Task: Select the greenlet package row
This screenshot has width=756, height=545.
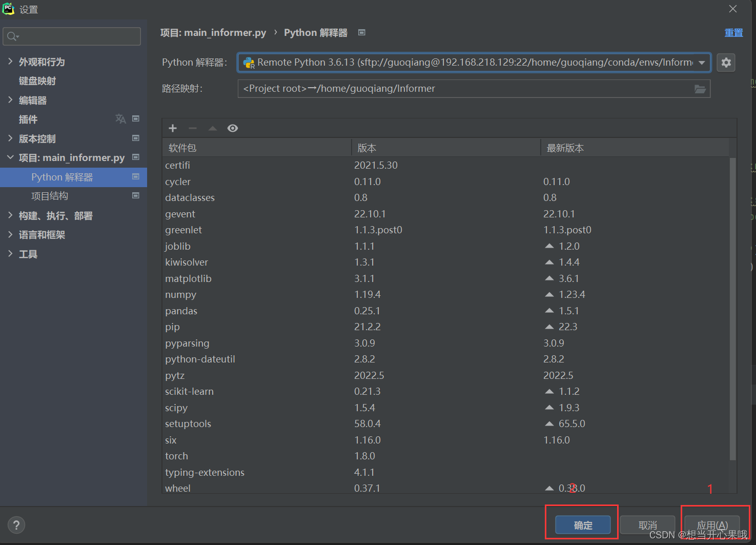Action: pos(446,230)
